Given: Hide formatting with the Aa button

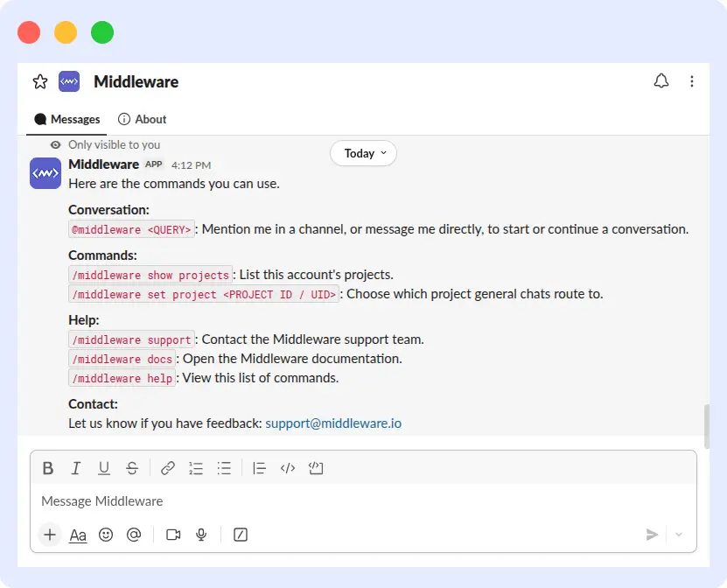Looking at the screenshot, I should pos(78,535).
